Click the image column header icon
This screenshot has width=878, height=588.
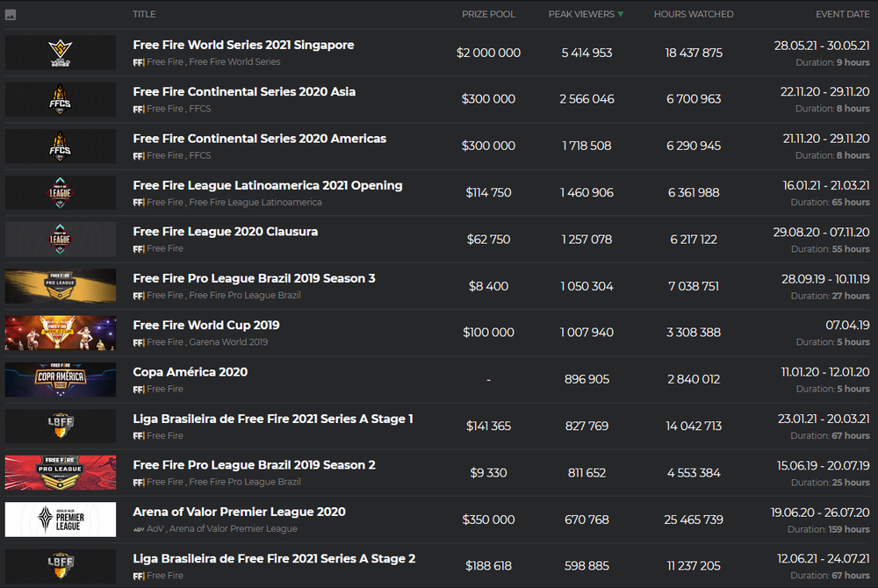point(10,15)
